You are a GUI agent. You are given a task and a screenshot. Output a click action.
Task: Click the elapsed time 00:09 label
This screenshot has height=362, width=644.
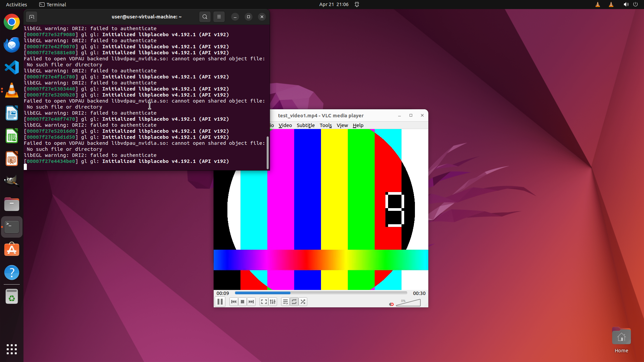pyautogui.click(x=223, y=293)
